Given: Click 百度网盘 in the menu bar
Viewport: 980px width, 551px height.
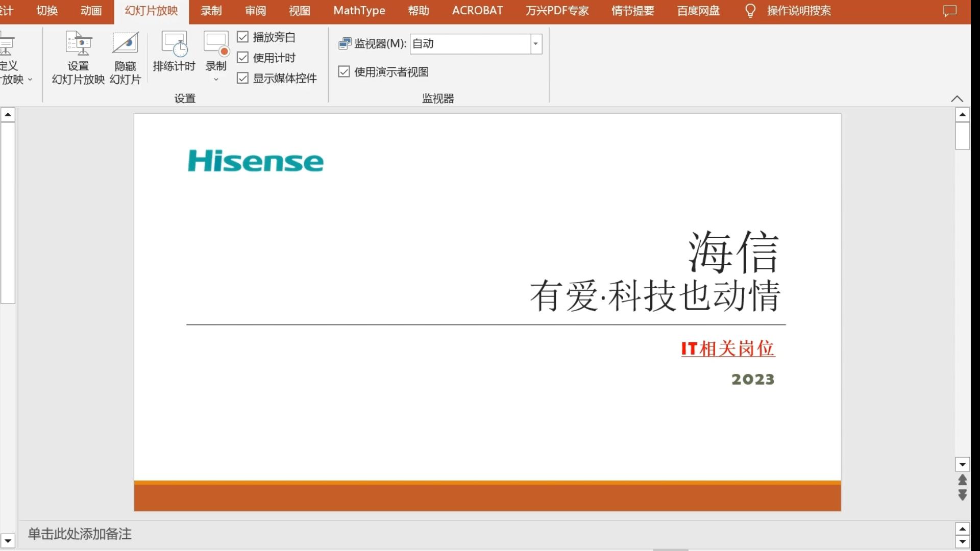Looking at the screenshot, I should pyautogui.click(x=697, y=10).
